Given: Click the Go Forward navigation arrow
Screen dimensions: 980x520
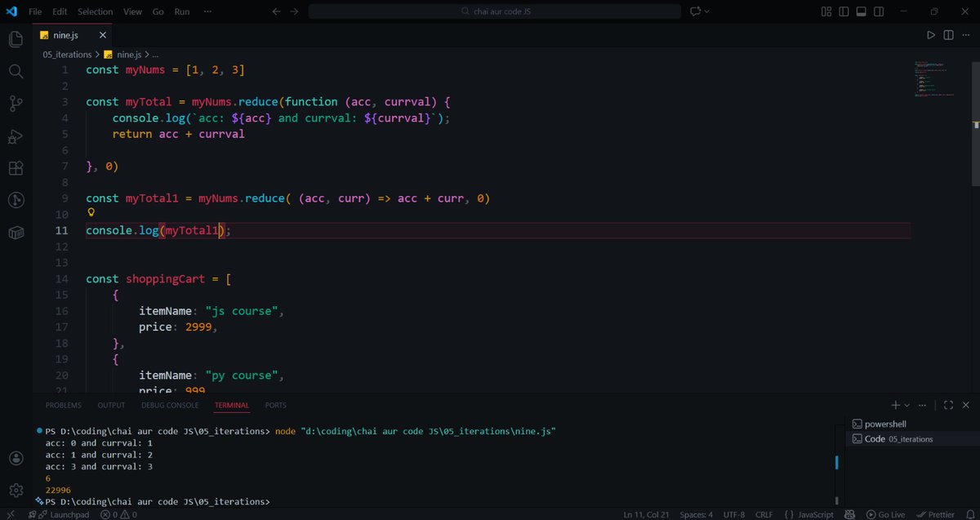Looking at the screenshot, I should [x=294, y=11].
